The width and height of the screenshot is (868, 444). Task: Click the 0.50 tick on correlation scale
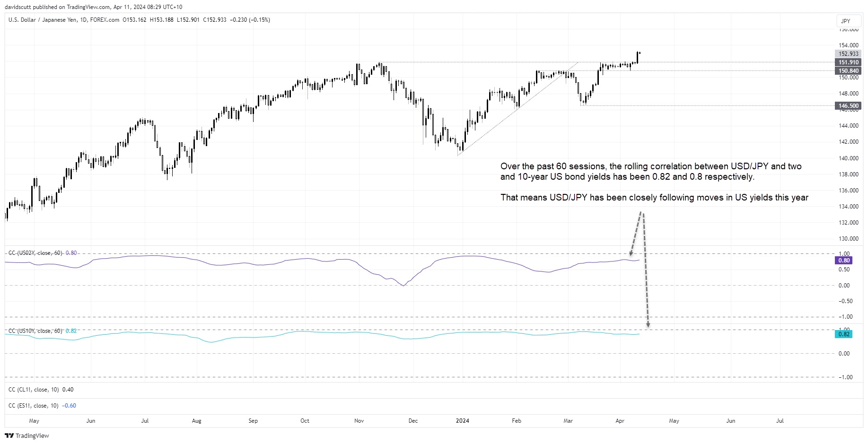[844, 270]
